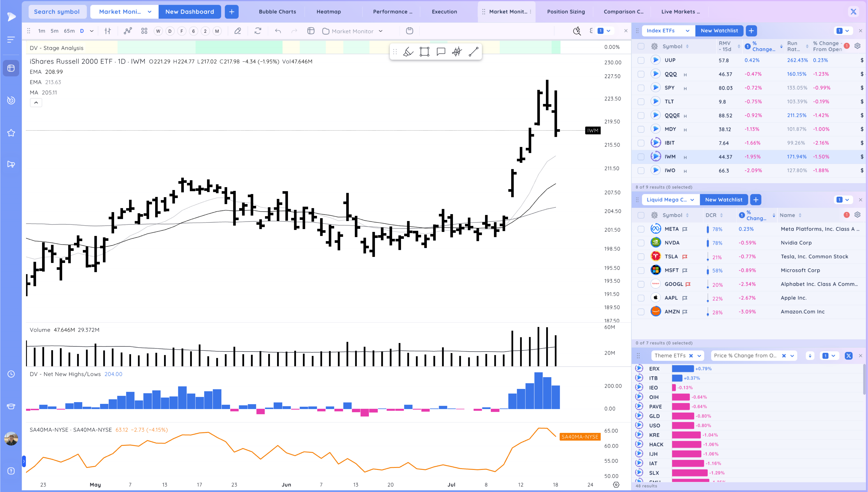Open the indicators icon in chart toolbar
The height and width of the screenshot is (492, 868).
128,31
